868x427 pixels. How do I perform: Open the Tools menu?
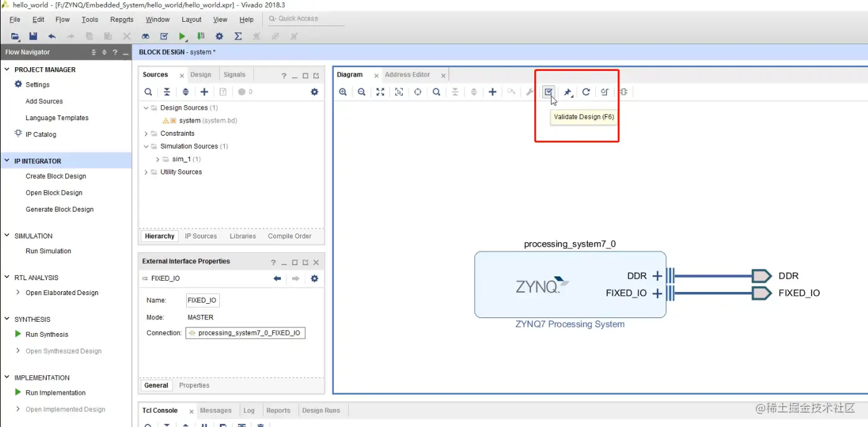pos(90,19)
